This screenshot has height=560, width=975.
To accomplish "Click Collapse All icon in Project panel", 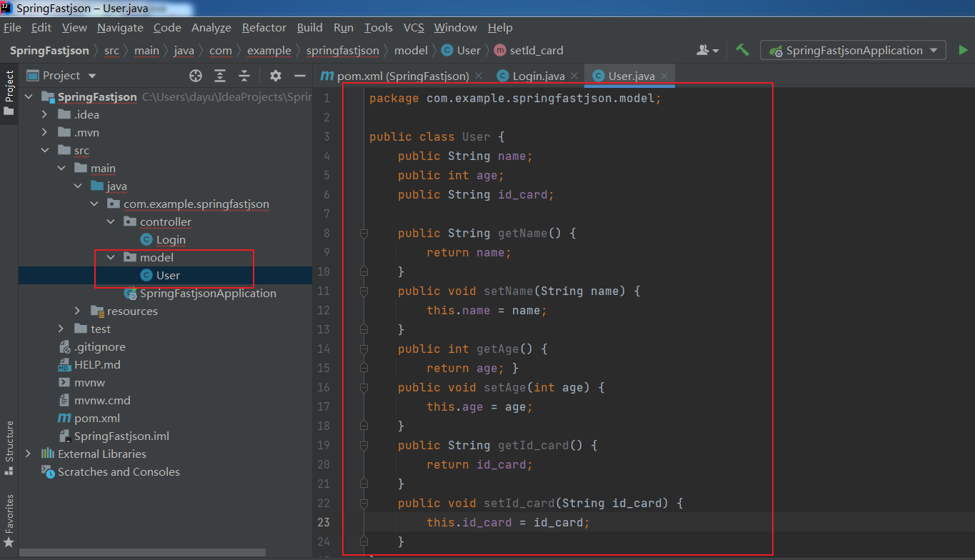I will [x=244, y=76].
